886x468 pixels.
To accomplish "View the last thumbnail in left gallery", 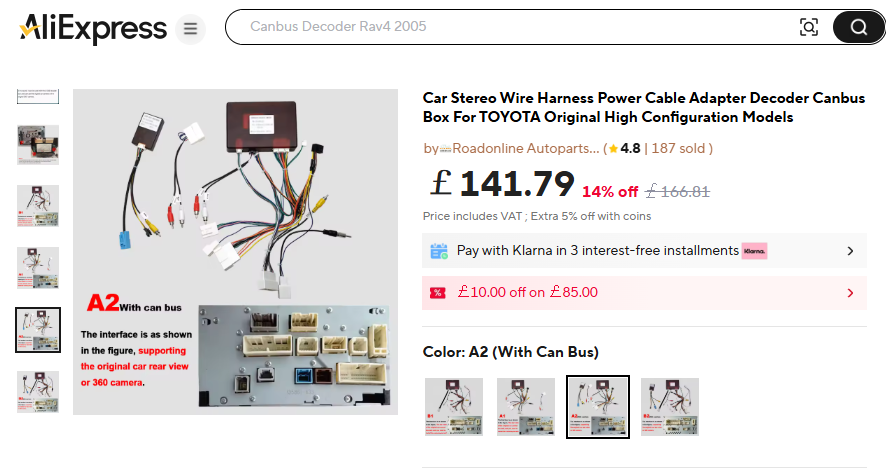I will (x=38, y=392).
